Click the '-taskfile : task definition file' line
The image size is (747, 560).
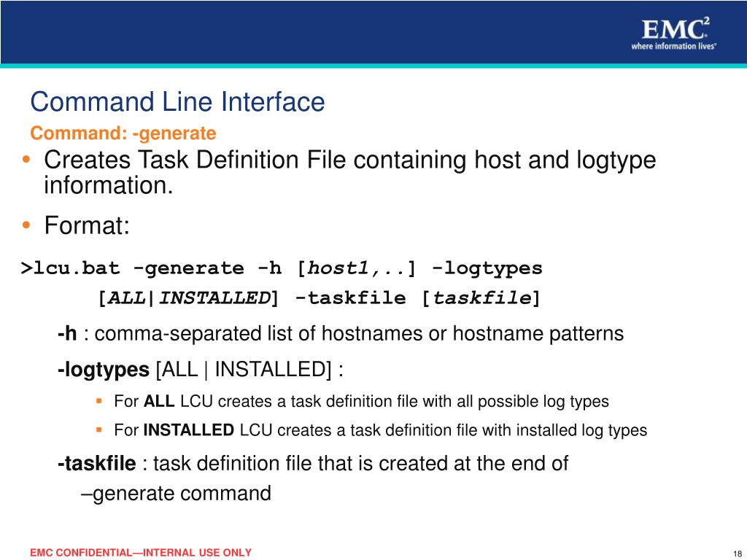(x=312, y=463)
